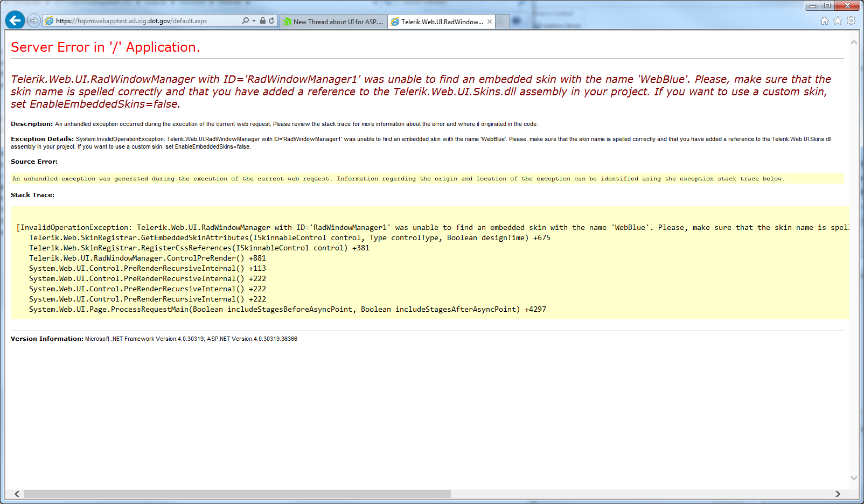Screen dimensions: 864x504
Task: Click the 'Page.ProcessRequestMain' stack trace line
Action: [288, 310]
